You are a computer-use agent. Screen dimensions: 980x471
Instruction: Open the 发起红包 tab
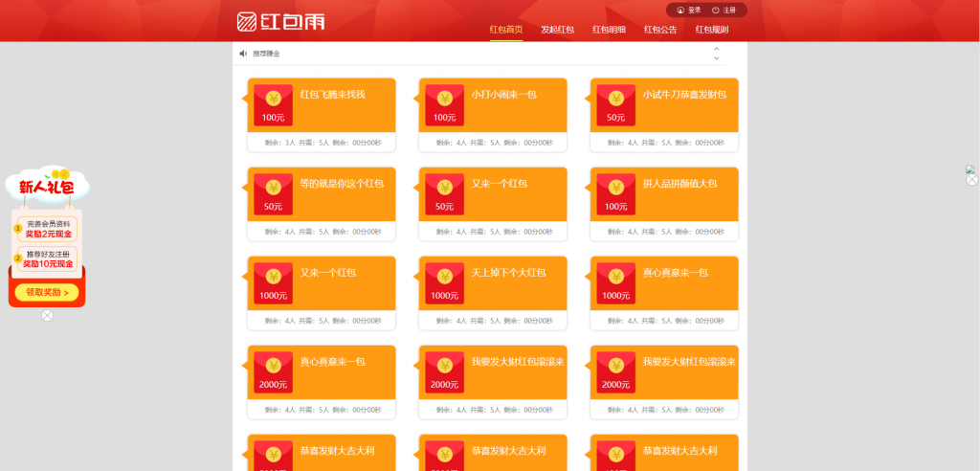click(557, 30)
